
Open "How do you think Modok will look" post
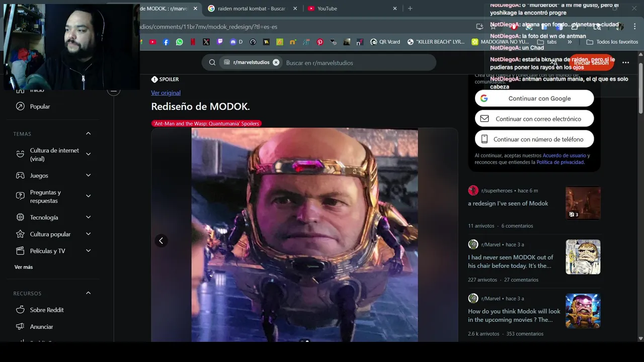tap(514, 315)
